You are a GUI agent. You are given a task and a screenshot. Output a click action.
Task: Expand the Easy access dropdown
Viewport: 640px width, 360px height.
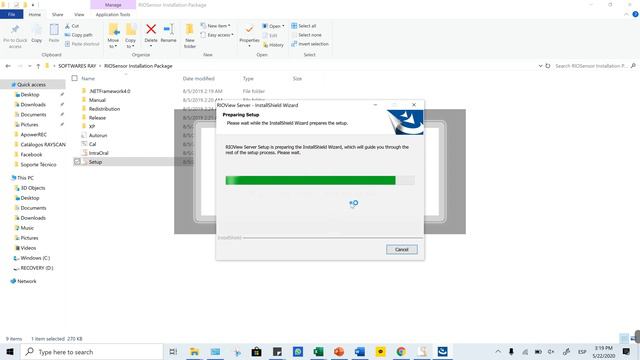217,35
